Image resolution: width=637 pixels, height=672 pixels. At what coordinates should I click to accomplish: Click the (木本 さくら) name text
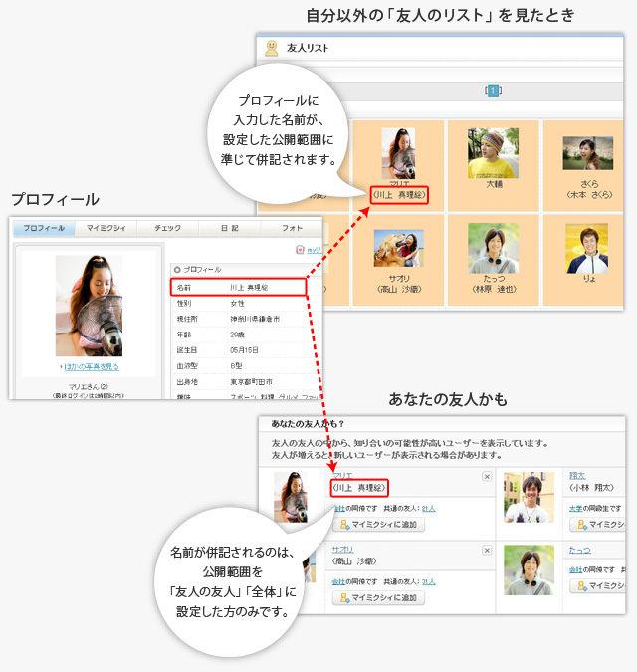589,195
